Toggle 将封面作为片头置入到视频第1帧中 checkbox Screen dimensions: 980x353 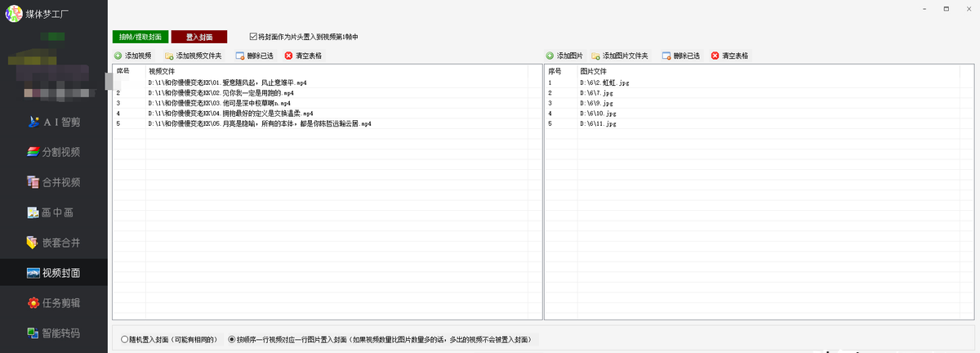pos(304,37)
